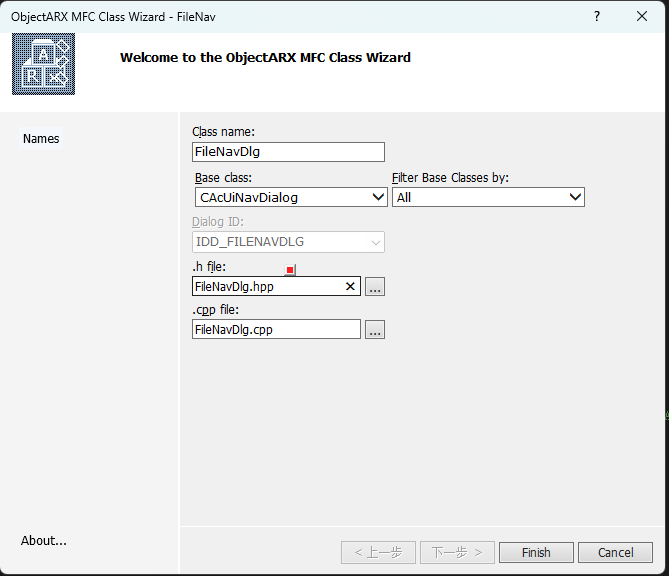Close the Class Wizard window
Image resolution: width=669 pixels, height=576 pixels.
tap(642, 16)
